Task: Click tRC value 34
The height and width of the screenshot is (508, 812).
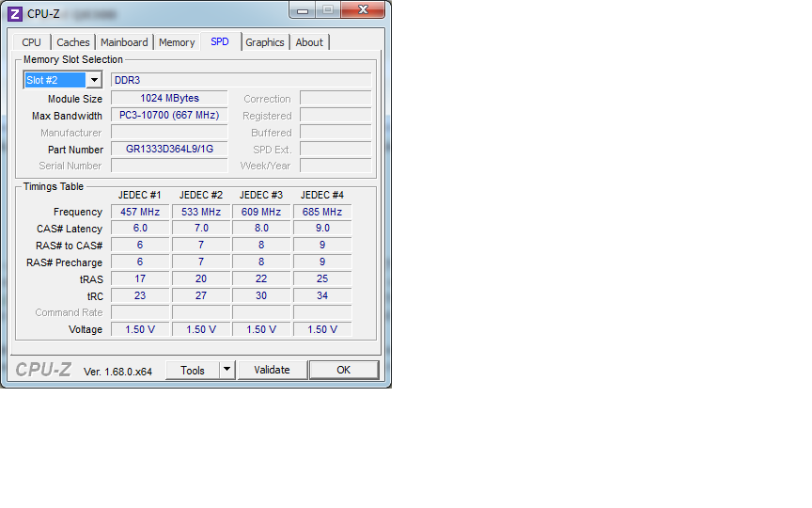Action: [322, 296]
